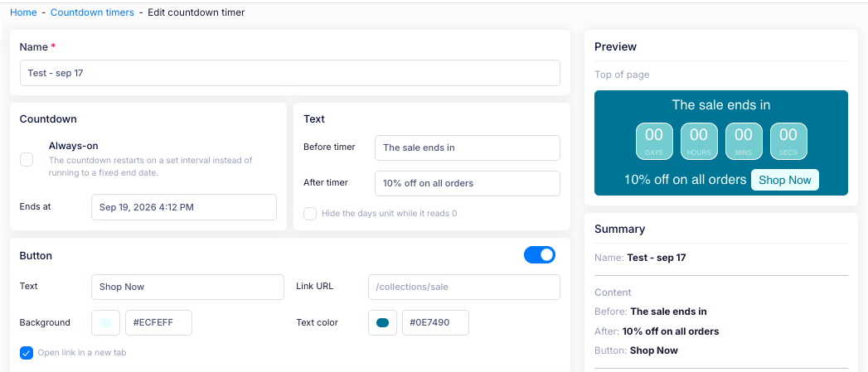Open Countdown timers breadcrumb link

tap(92, 12)
